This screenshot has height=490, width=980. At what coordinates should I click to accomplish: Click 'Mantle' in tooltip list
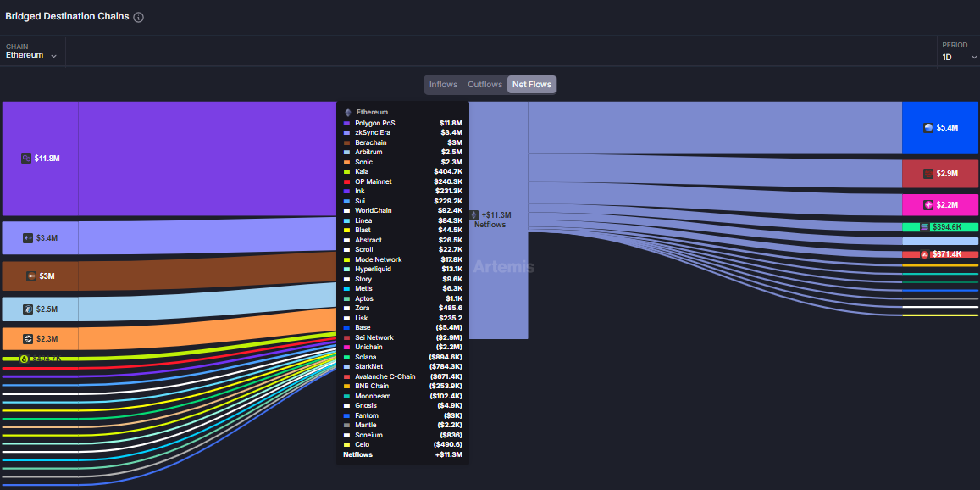366,425
